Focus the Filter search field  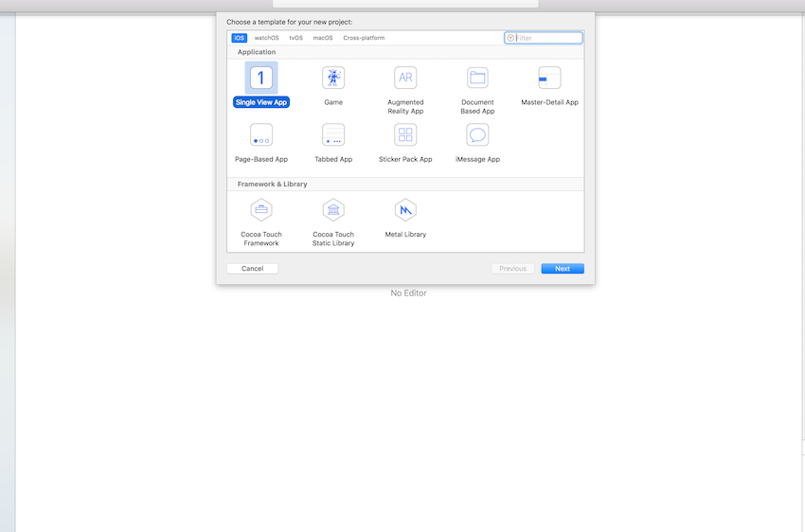pyautogui.click(x=544, y=38)
